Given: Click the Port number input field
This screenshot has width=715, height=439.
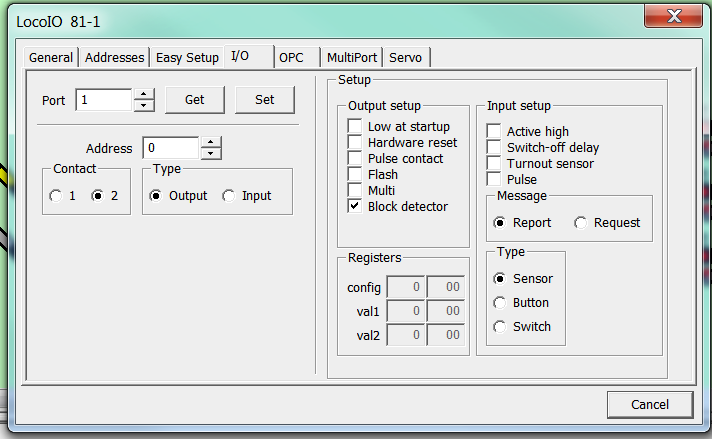Looking at the screenshot, I should pos(103,100).
